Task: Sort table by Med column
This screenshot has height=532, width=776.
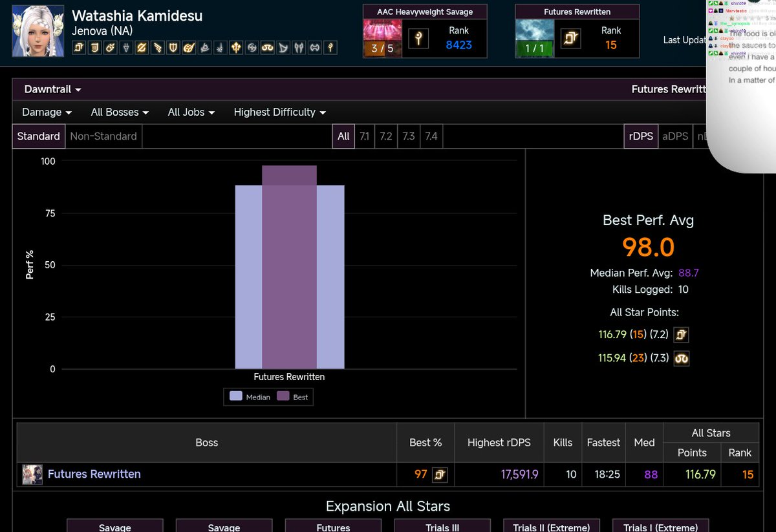Action: point(644,443)
